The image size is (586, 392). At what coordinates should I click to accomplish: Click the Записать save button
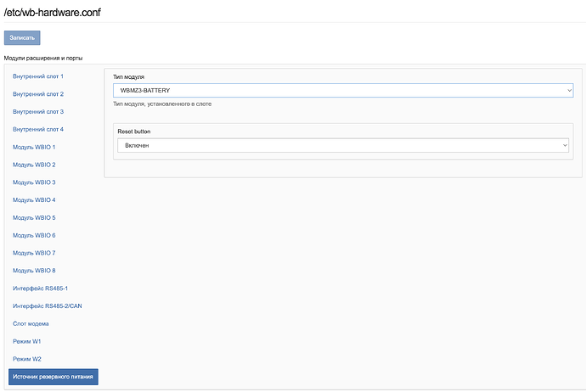point(22,37)
